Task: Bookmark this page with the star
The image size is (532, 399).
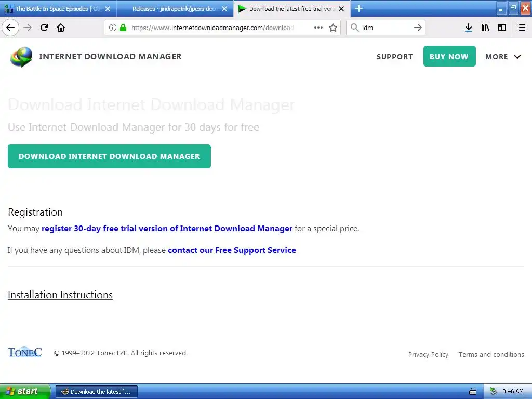Action: pyautogui.click(x=333, y=28)
